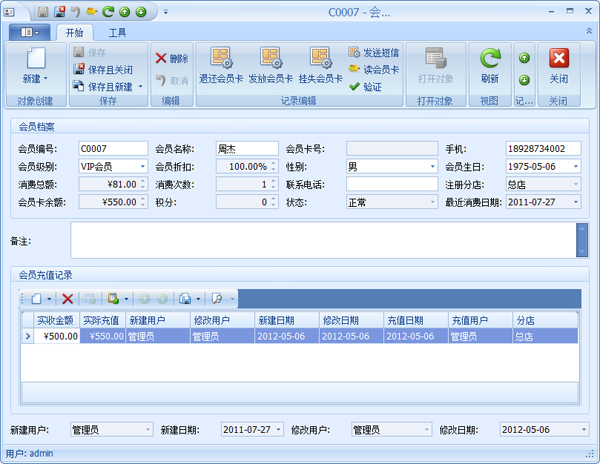
Task: Click the red 关闭 close button
Action: point(559,65)
